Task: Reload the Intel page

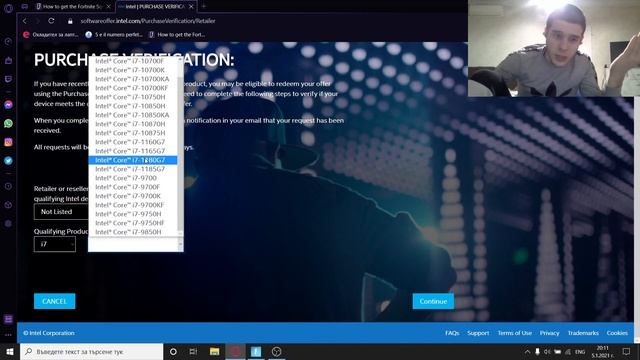Action: [x=51, y=21]
